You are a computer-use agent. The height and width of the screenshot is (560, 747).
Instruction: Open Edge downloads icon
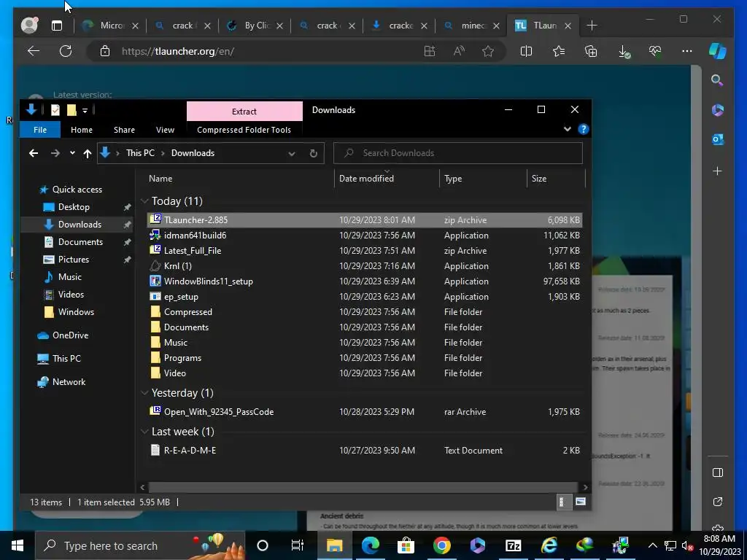click(x=624, y=52)
